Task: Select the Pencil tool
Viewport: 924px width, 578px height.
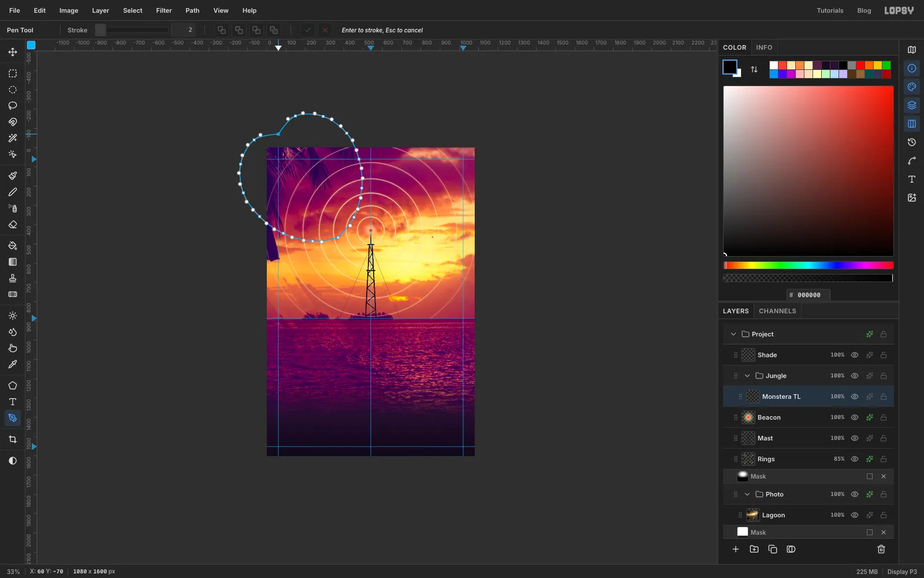Action: coord(13,192)
